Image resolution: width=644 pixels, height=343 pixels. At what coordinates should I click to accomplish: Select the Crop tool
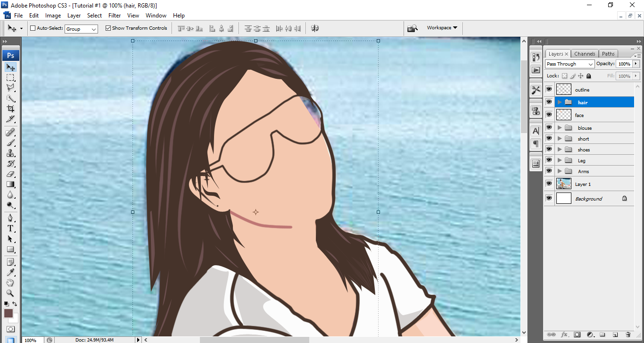point(10,109)
